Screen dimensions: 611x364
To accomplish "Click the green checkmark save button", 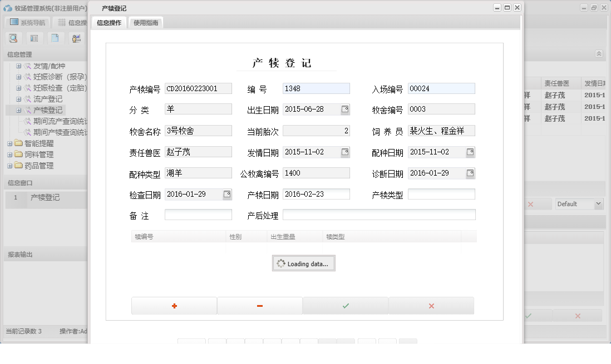I will 346,306.
